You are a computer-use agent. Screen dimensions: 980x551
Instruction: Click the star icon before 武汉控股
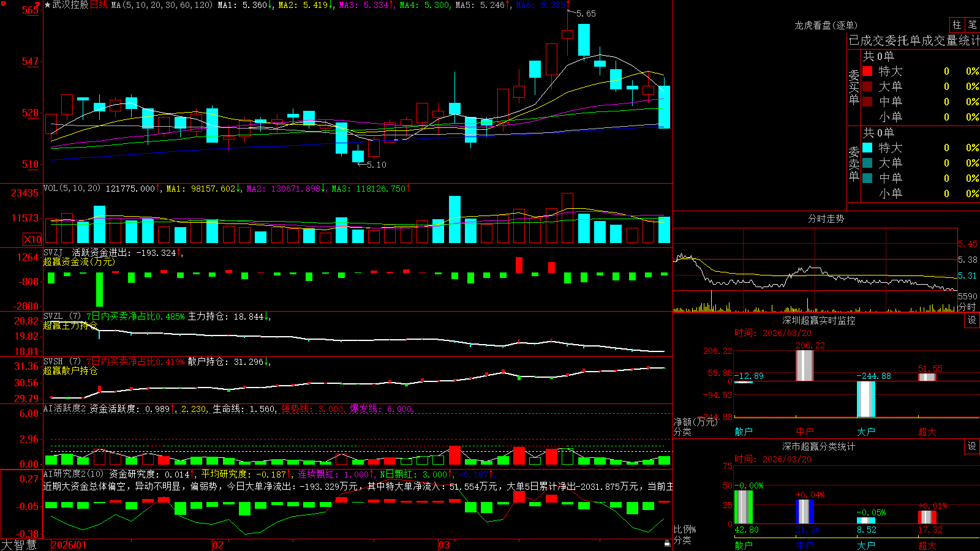pos(47,5)
